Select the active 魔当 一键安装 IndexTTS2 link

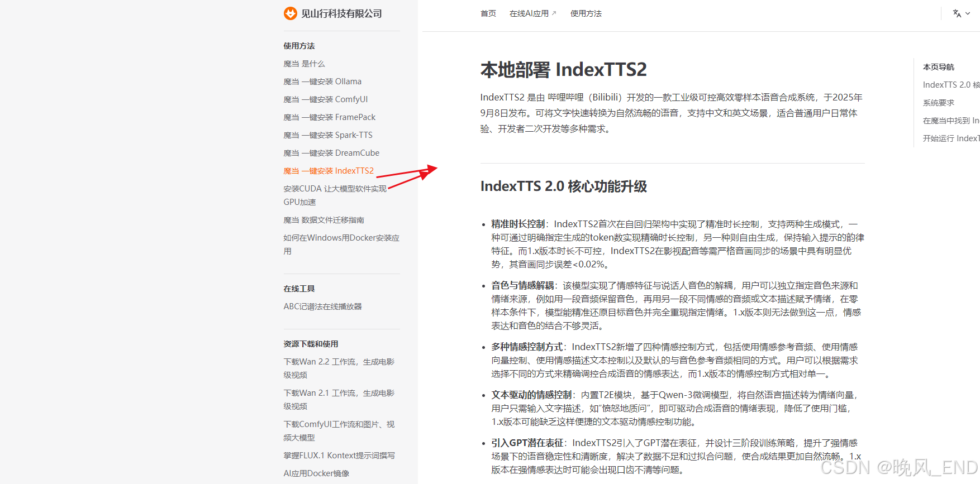click(329, 171)
